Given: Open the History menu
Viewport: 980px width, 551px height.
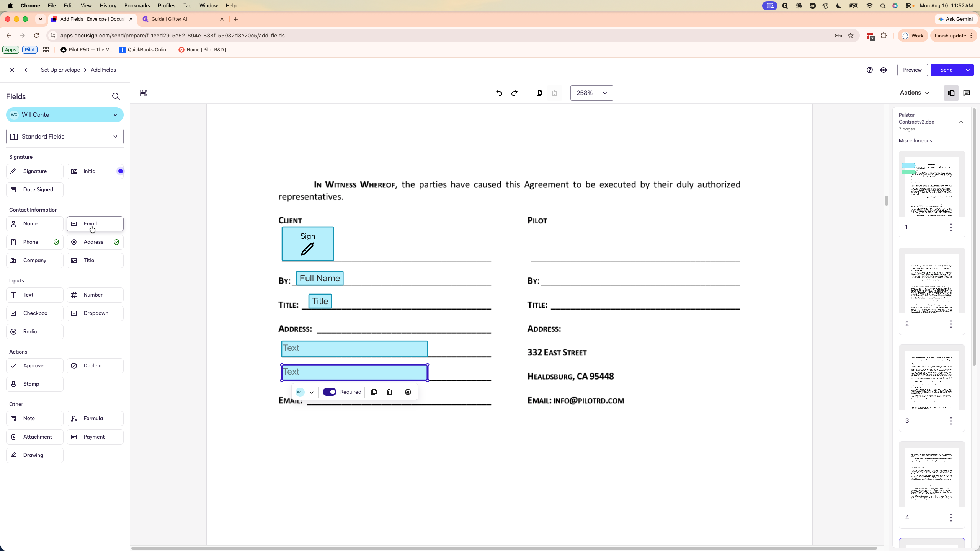Looking at the screenshot, I should [108, 6].
